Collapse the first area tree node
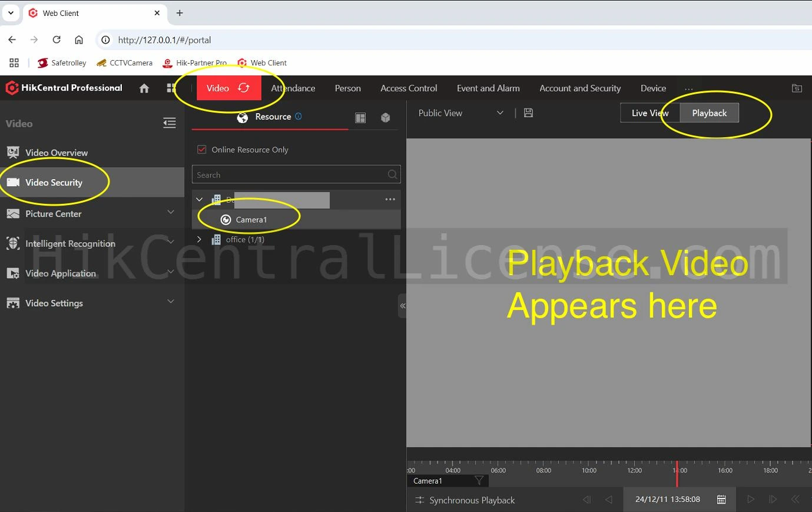This screenshot has height=512, width=812. [199, 199]
